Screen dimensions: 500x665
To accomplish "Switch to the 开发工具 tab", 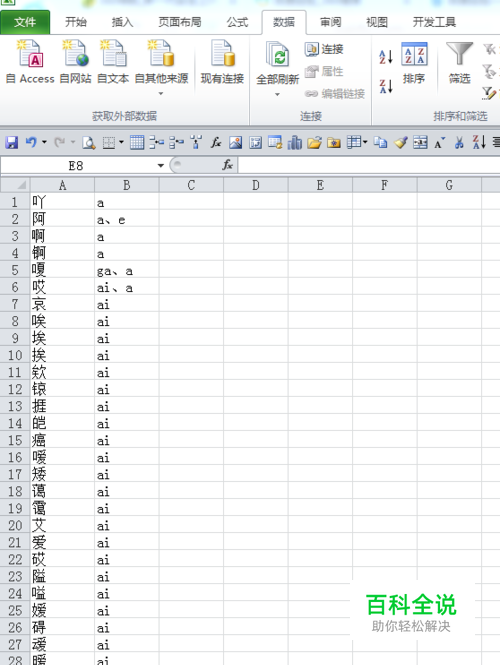I will (x=434, y=22).
